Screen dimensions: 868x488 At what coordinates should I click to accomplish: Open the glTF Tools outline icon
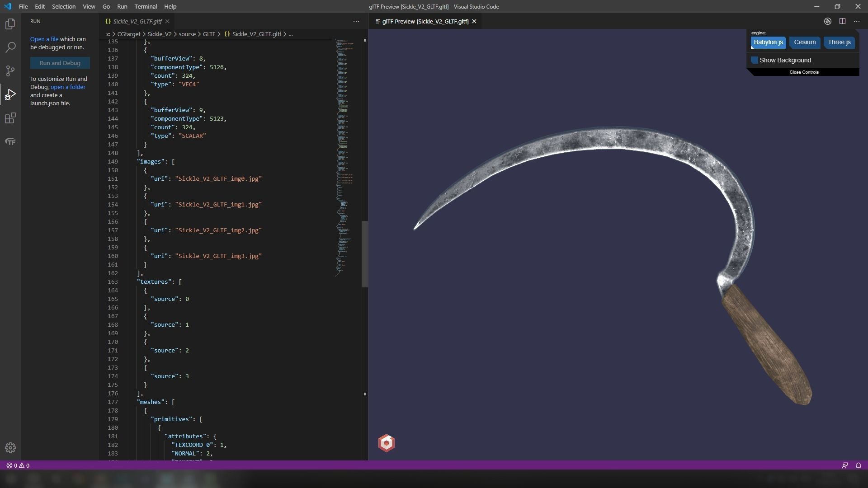pyautogui.click(x=10, y=141)
